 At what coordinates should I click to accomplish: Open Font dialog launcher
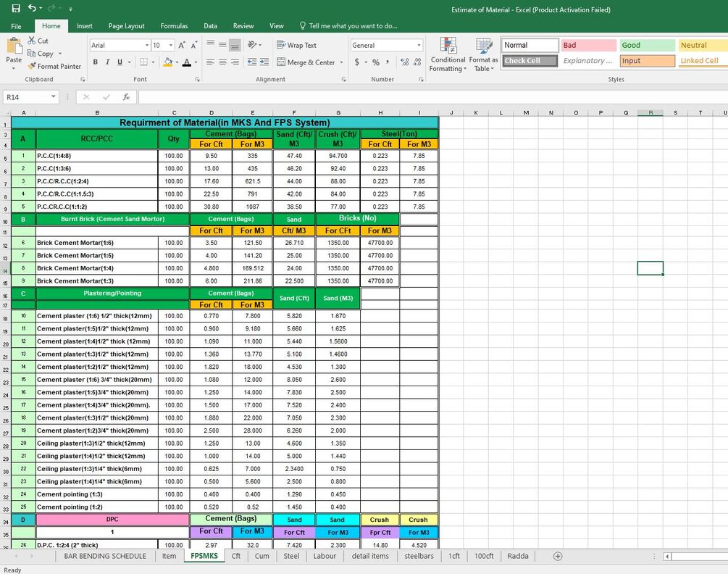pyautogui.click(x=197, y=80)
